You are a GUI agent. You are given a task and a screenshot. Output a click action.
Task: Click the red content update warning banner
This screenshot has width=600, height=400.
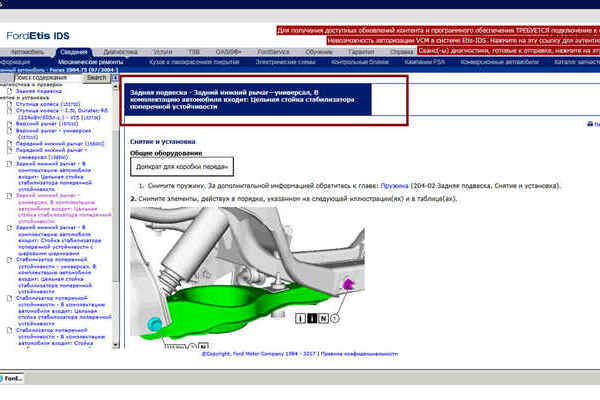click(x=438, y=30)
